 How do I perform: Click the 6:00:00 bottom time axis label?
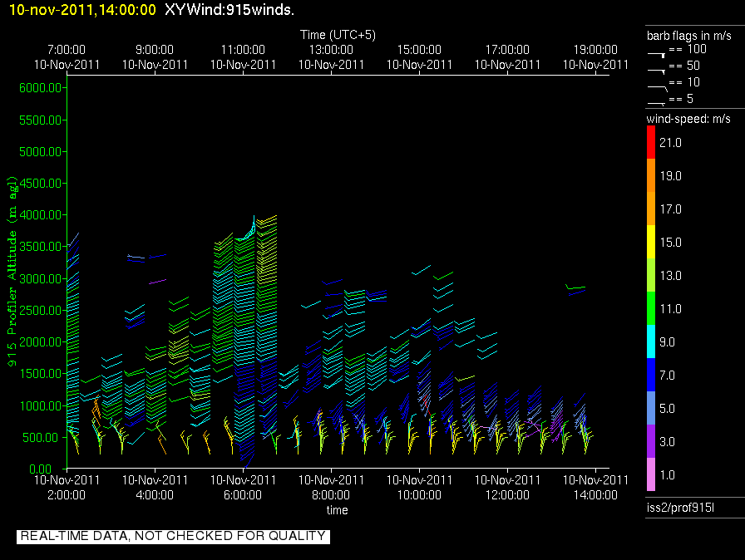coord(243,495)
